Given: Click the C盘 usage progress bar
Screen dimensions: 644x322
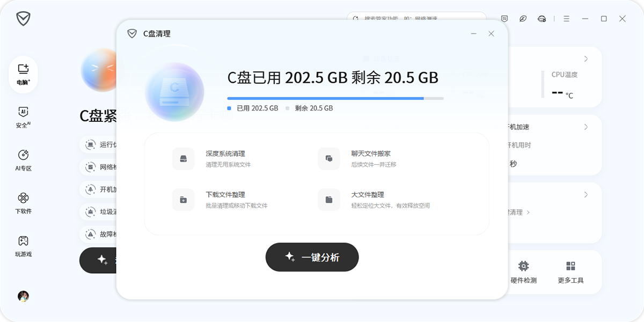Looking at the screenshot, I should (335, 98).
